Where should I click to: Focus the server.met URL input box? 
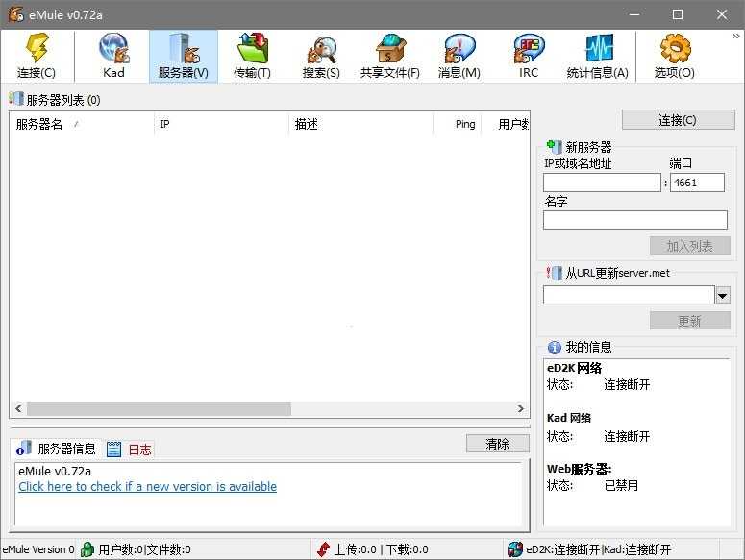[629, 295]
